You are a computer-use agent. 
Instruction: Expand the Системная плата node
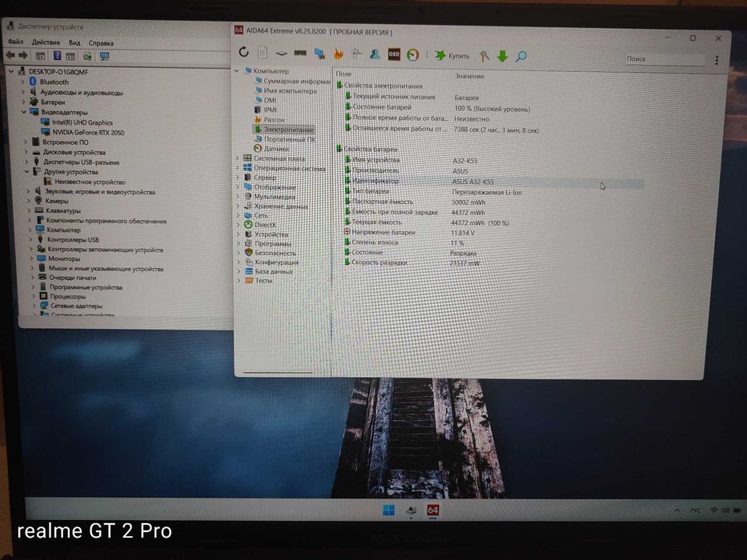point(238,158)
